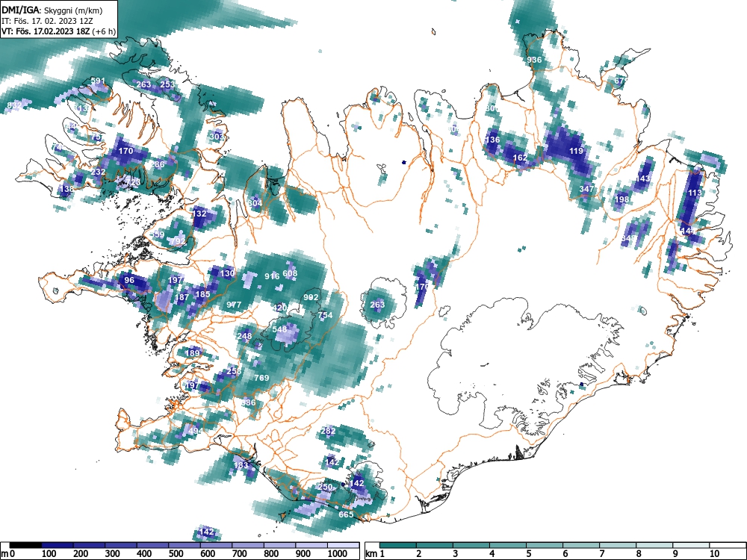Click the visibility value 143
This screenshot has width=747, height=560.
642,178
